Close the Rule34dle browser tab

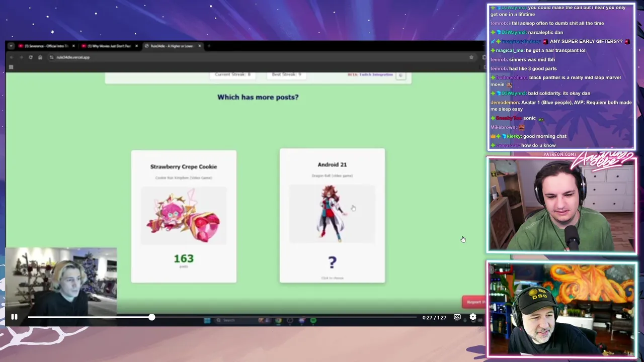[x=199, y=46]
